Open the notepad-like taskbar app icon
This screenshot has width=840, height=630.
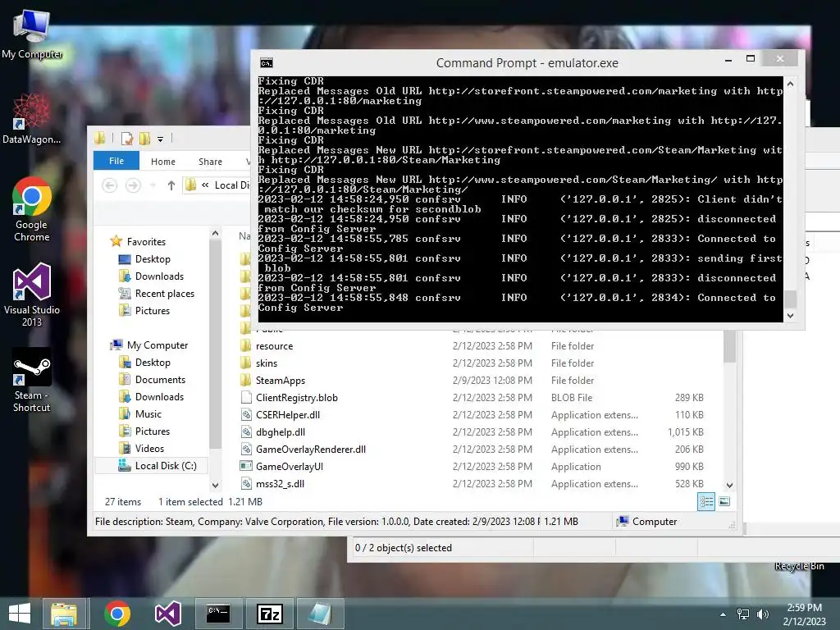click(x=321, y=614)
